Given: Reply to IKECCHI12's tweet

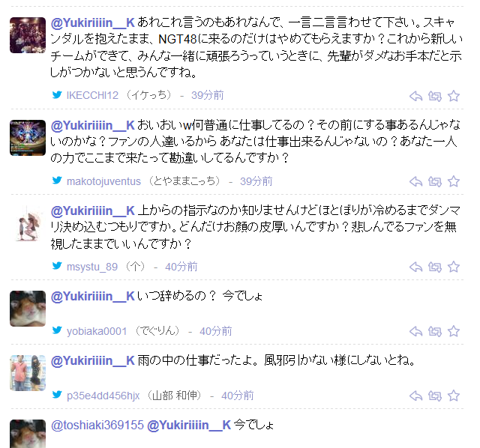Looking at the screenshot, I should click(415, 97).
